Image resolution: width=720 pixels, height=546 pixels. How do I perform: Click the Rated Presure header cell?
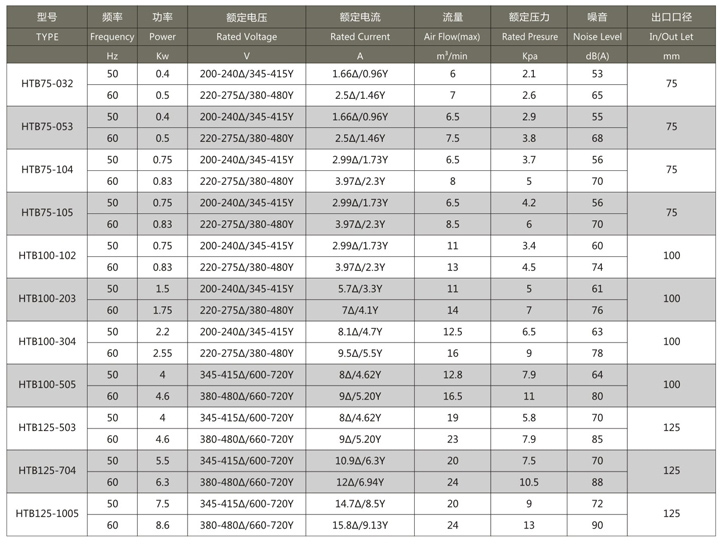tap(529, 37)
